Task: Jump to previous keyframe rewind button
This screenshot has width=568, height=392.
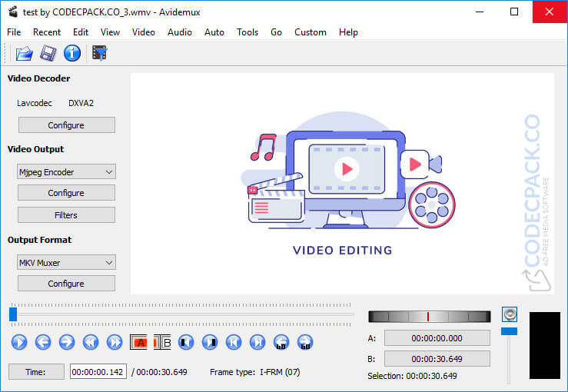Action: click(x=91, y=342)
